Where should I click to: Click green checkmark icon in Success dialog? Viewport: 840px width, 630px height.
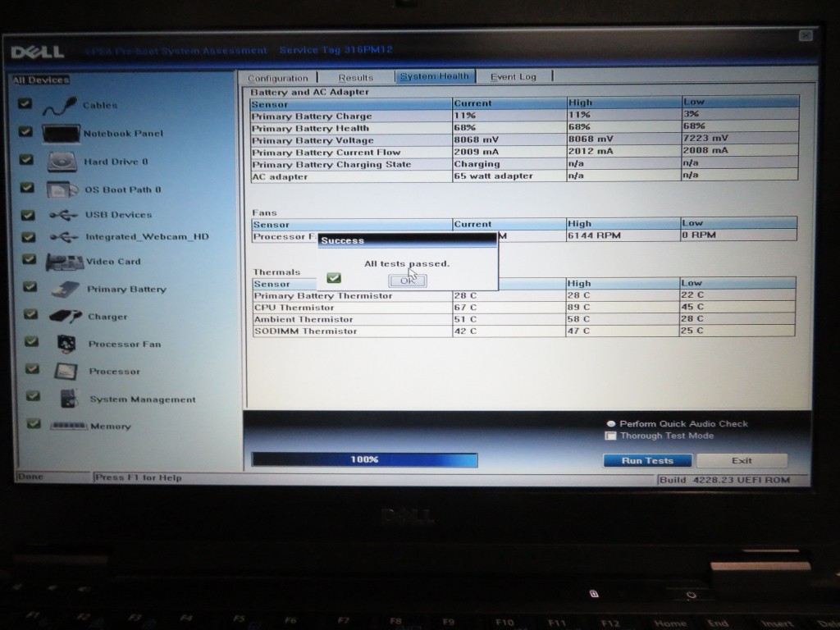click(x=334, y=277)
